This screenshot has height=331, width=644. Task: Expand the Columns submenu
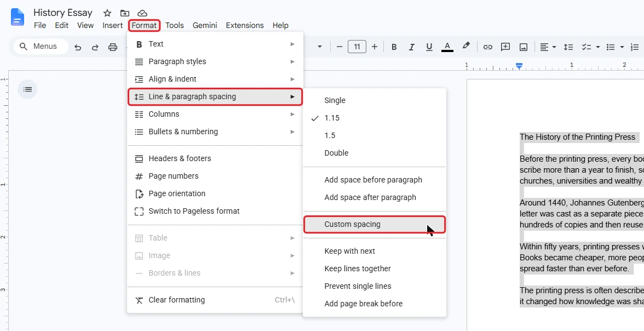[x=215, y=115]
